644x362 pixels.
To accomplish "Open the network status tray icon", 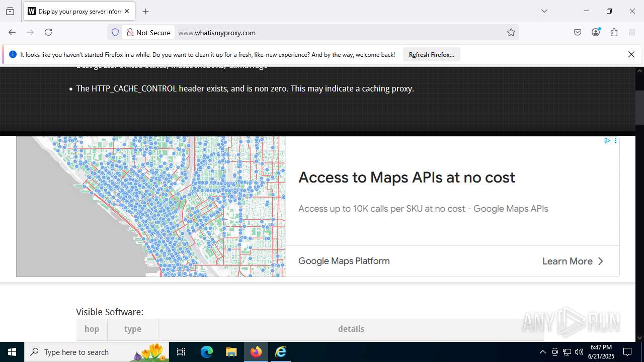I will 567,352.
